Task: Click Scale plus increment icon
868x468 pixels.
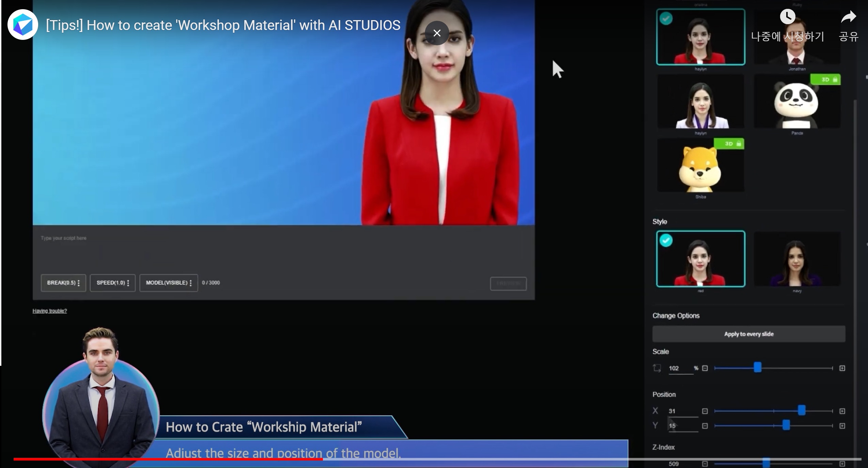Action: point(842,368)
